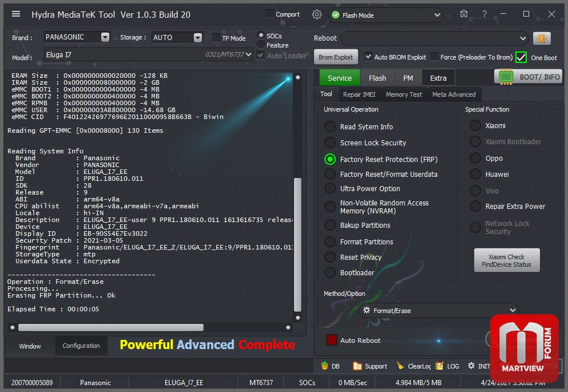Viewport: 568px width, 392px height.
Task: Select Bakup Partitions option
Action: (x=329, y=225)
